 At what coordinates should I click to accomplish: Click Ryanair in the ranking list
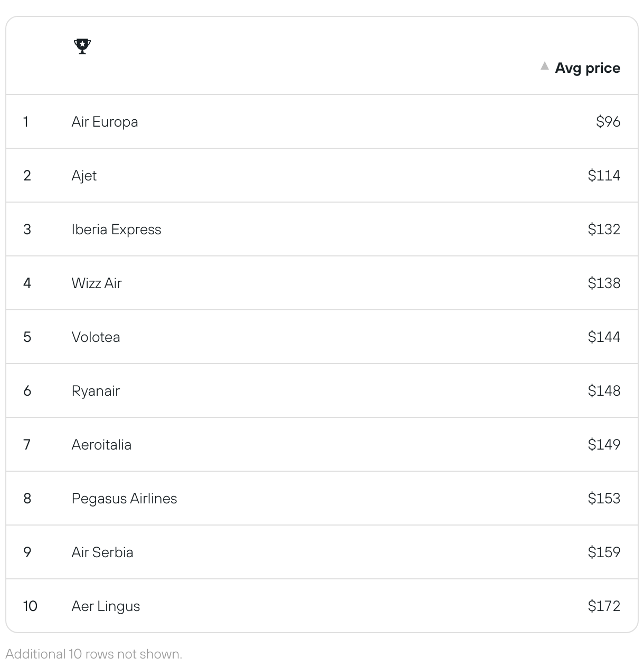pos(96,391)
